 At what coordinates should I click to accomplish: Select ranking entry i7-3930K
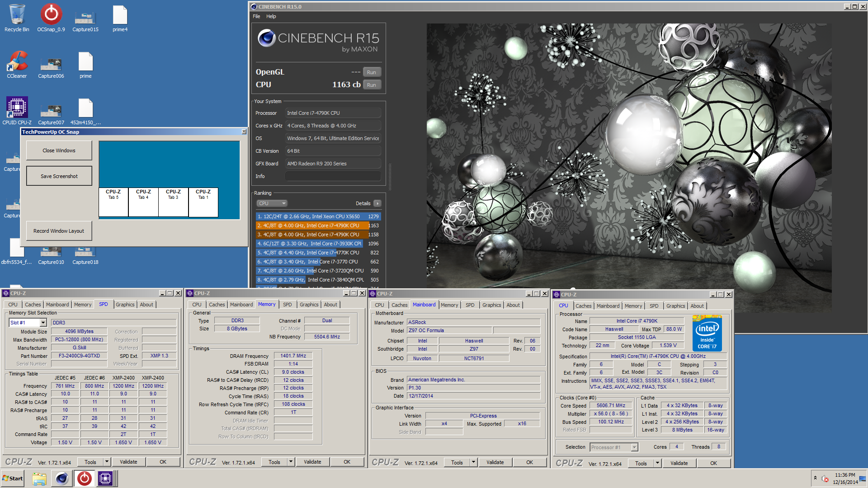point(318,244)
